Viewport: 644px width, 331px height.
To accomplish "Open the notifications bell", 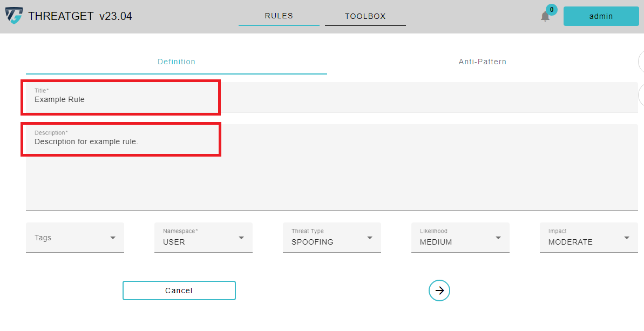I will click(545, 17).
